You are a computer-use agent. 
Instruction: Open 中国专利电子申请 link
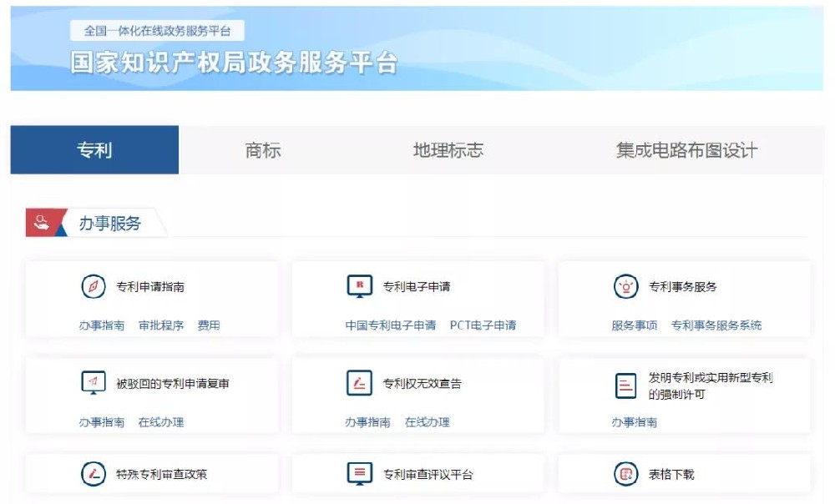click(x=390, y=325)
